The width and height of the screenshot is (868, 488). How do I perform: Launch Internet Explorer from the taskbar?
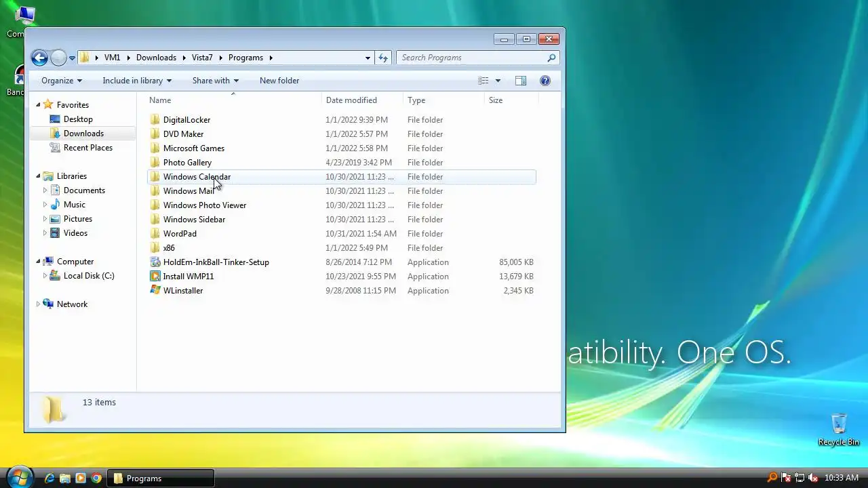click(x=50, y=479)
